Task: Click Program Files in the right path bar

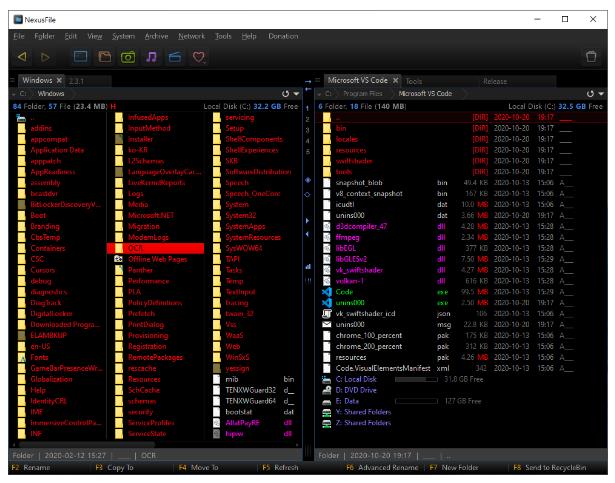Action: (362, 94)
